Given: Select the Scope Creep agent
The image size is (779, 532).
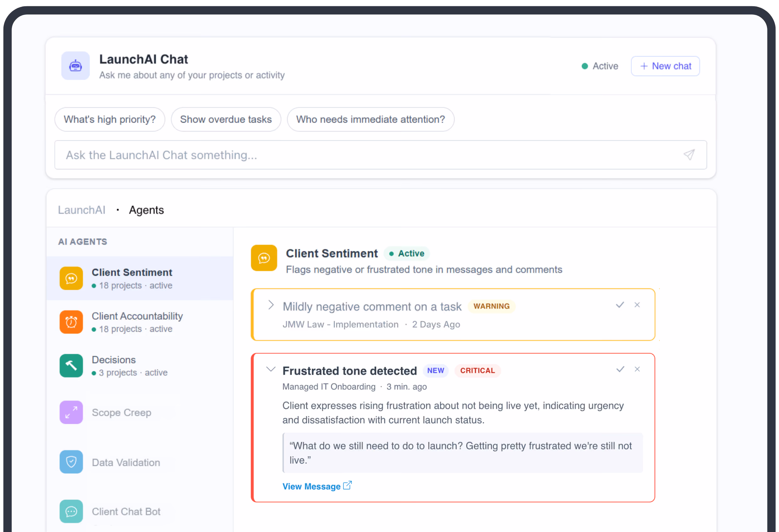Looking at the screenshot, I should tap(140, 412).
